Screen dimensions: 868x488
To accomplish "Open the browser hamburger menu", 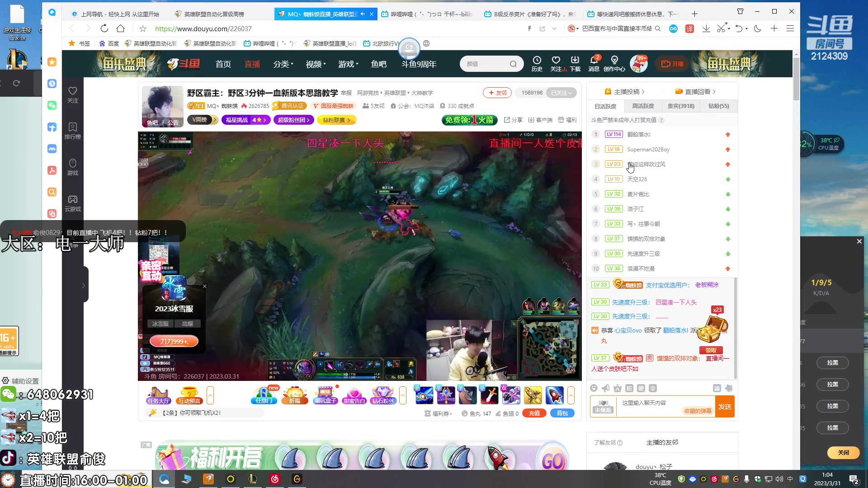I will point(790,28).
